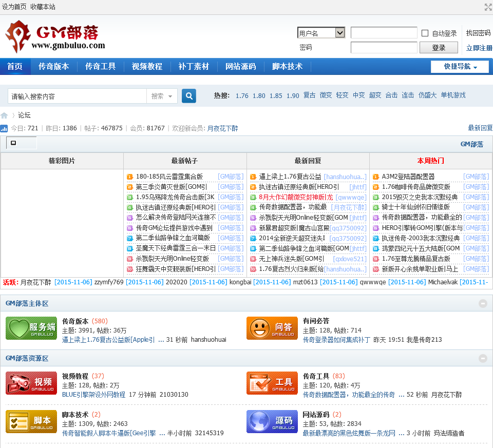Click the 请输入搜索内容 search box
The image size is (493, 448).
point(77,96)
